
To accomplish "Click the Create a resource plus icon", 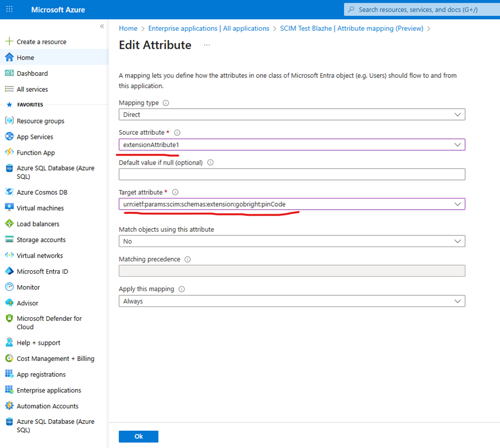I will (9, 42).
